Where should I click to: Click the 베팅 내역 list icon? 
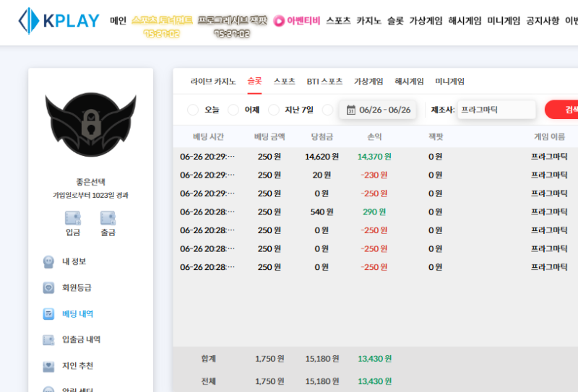[48, 314]
